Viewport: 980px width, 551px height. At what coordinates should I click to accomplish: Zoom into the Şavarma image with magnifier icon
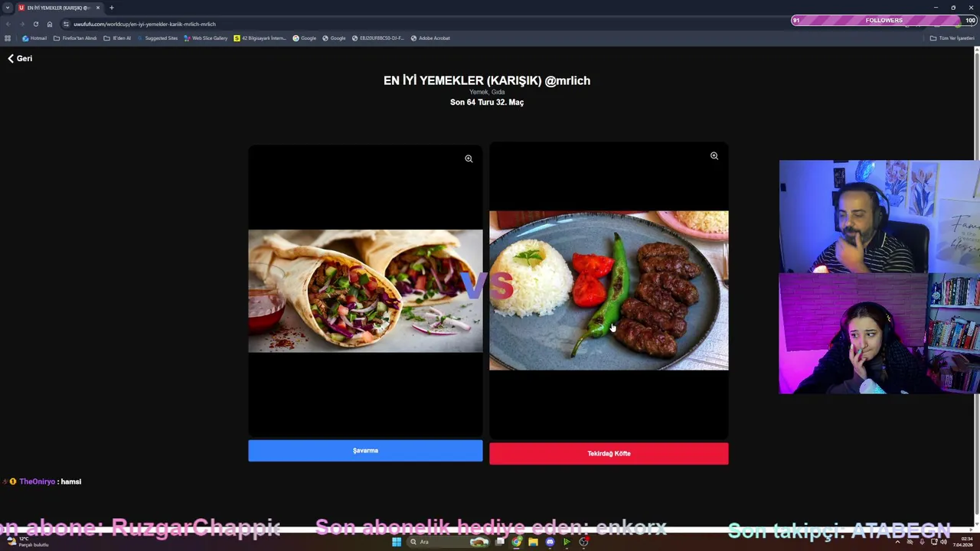point(469,158)
